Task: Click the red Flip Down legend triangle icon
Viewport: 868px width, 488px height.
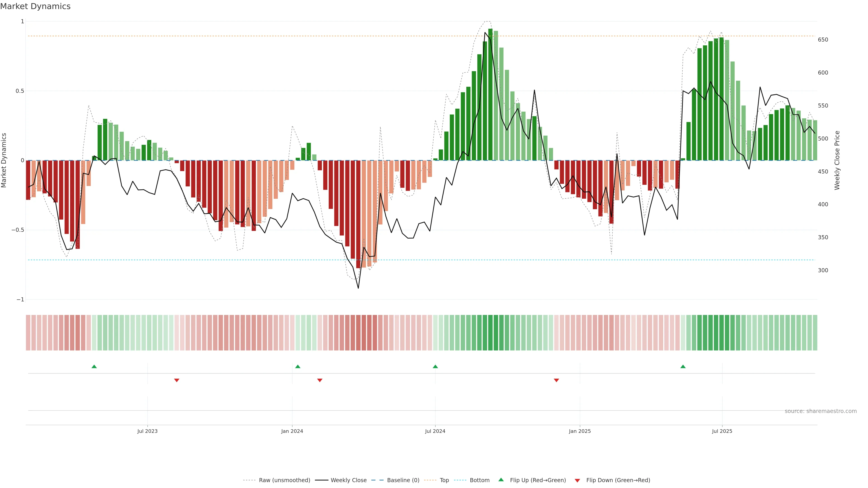Action: coord(577,481)
